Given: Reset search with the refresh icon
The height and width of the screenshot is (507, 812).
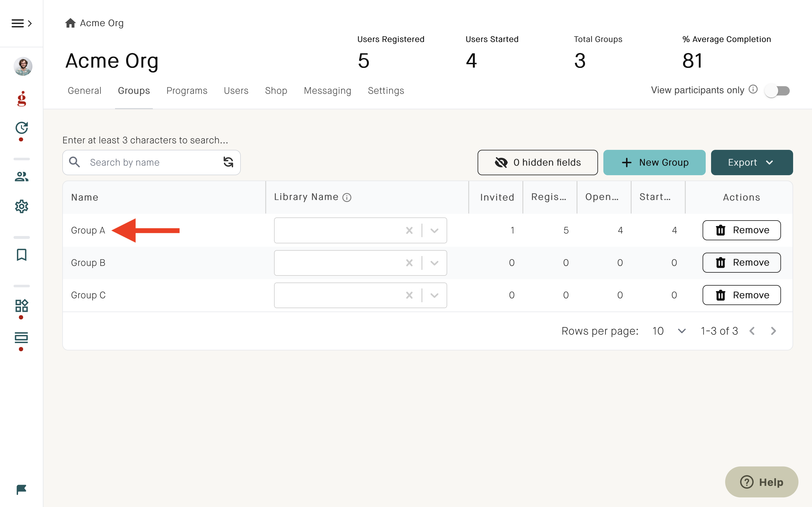Looking at the screenshot, I should (x=228, y=162).
